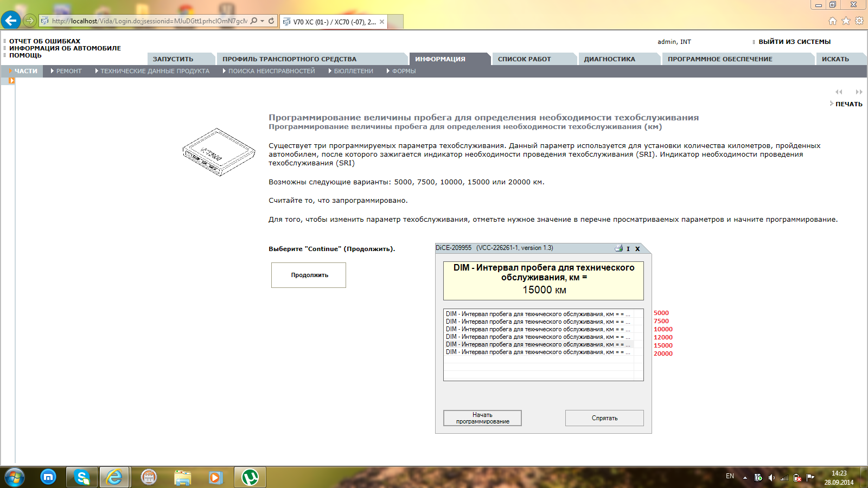This screenshot has height=488, width=868.
Task: Click the ПЕЧАТЬ link
Action: point(848,104)
